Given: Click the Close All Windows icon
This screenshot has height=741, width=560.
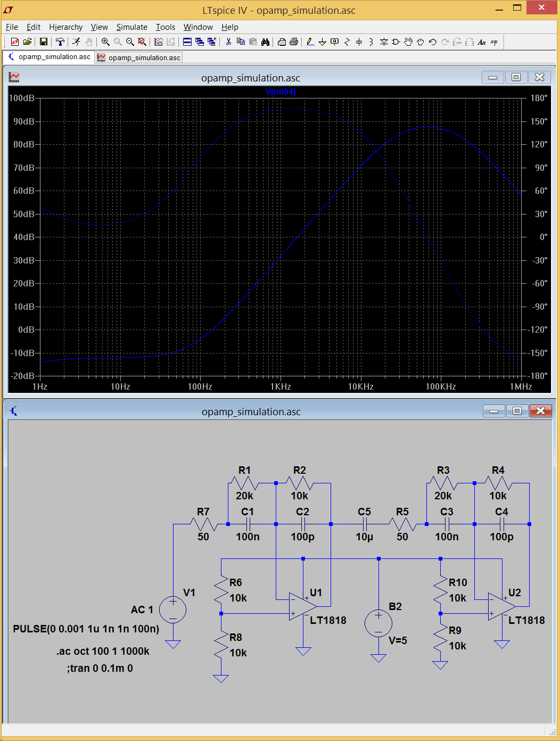Looking at the screenshot, I should [212, 42].
